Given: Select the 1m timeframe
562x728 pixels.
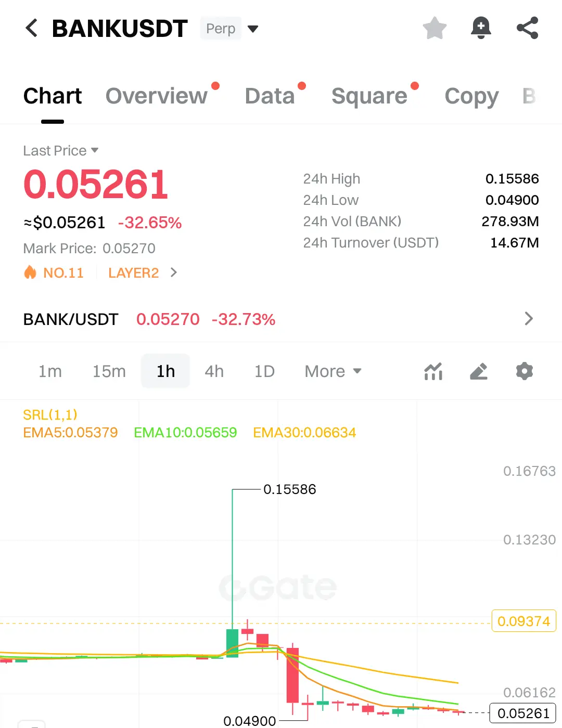Looking at the screenshot, I should click(x=50, y=371).
